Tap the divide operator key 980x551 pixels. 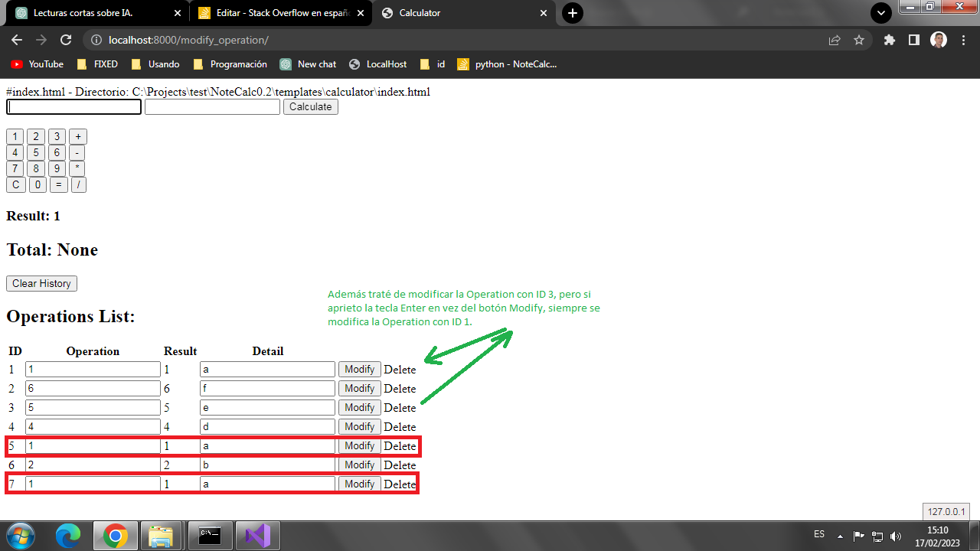[79, 184]
